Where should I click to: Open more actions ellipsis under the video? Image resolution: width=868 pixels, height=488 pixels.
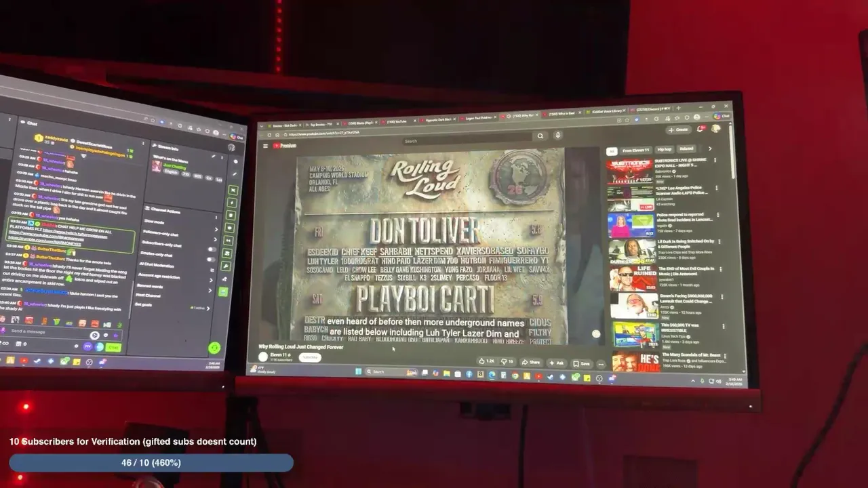click(x=600, y=364)
